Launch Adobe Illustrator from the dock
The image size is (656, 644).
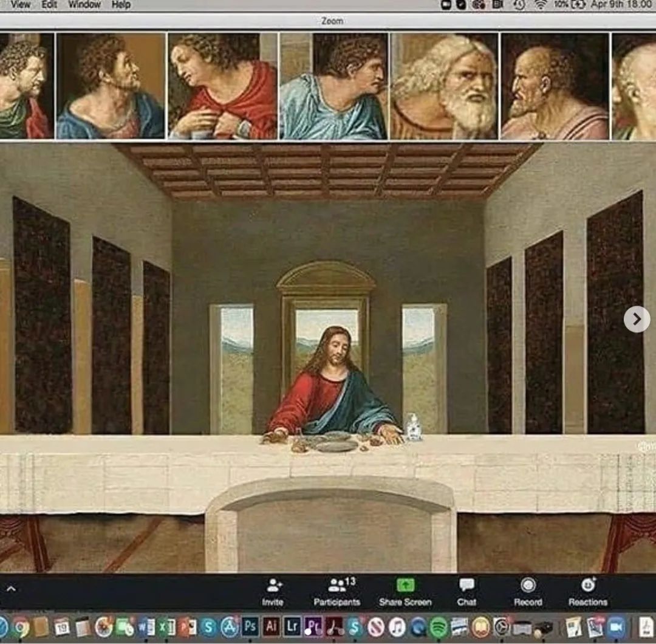[x=271, y=626]
